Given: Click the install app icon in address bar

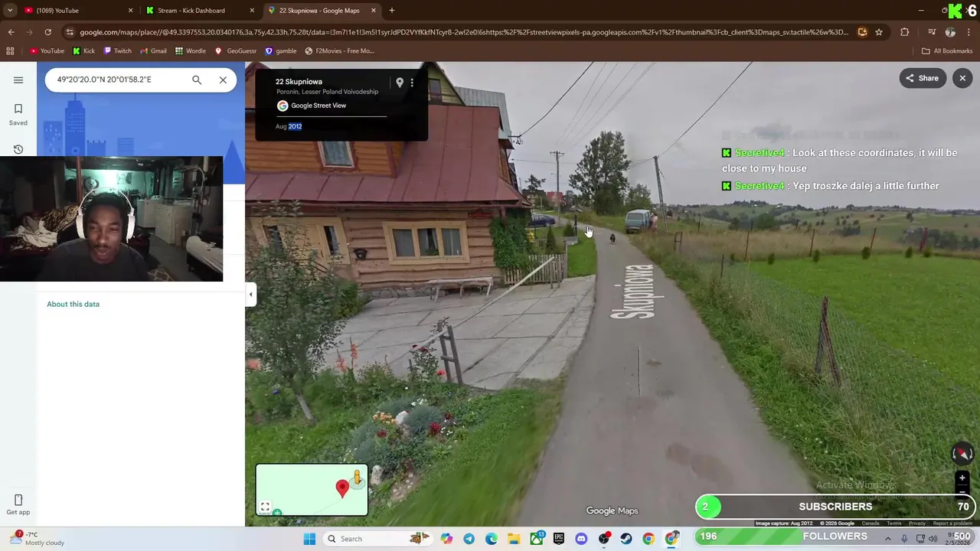Looking at the screenshot, I should (x=862, y=32).
